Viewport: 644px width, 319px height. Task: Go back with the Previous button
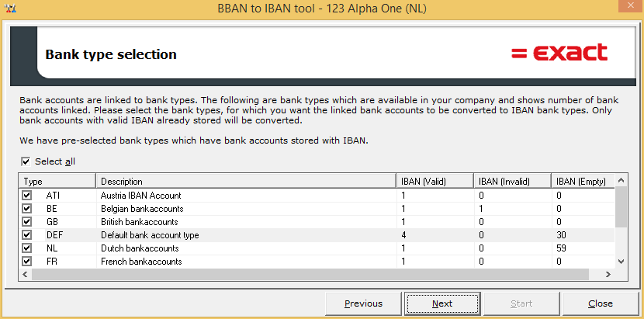pos(363,303)
